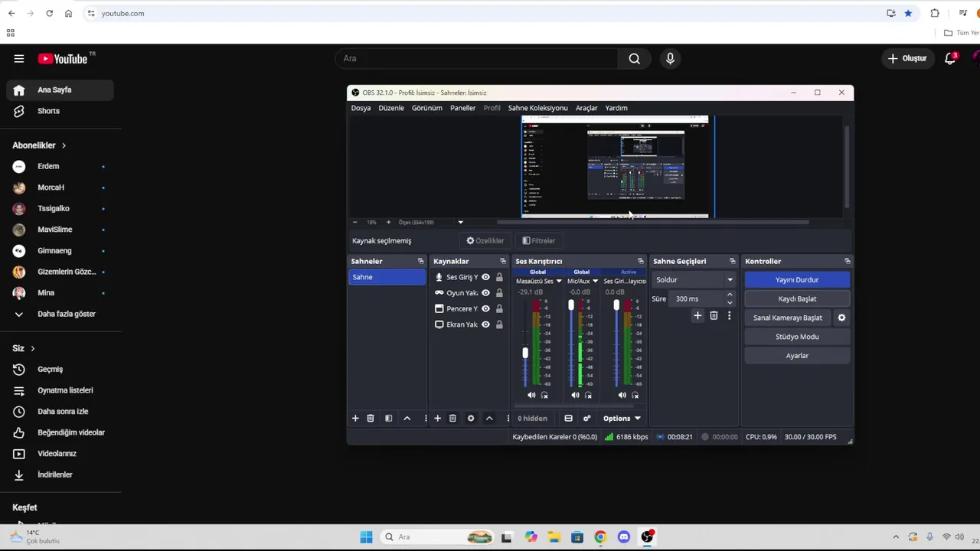Add a new scene with the plus icon
980x551 pixels.
355,418
